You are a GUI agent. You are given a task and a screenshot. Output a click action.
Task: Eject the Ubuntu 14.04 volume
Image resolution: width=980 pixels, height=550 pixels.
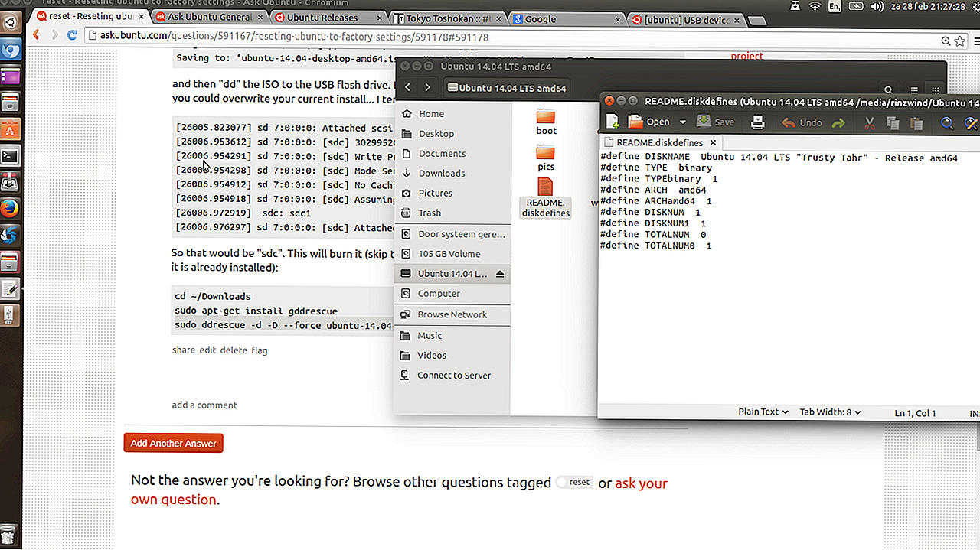coord(500,274)
